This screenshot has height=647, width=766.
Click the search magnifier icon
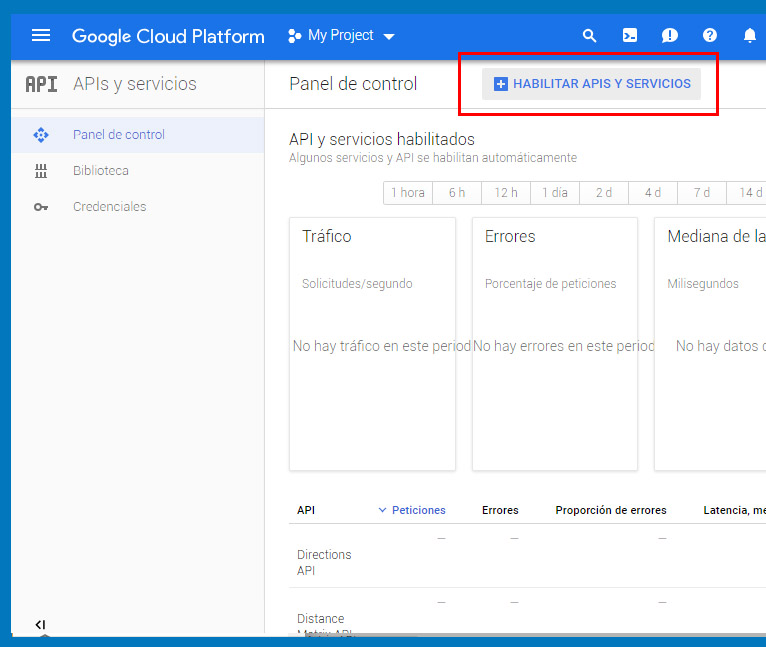click(589, 35)
